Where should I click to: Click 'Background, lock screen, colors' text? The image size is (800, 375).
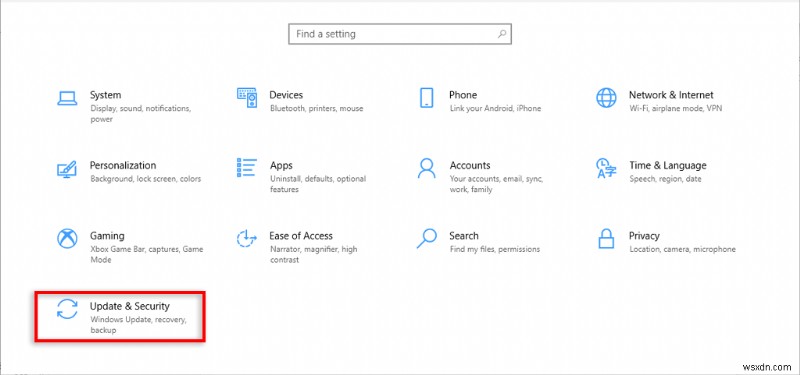click(145, 179)
